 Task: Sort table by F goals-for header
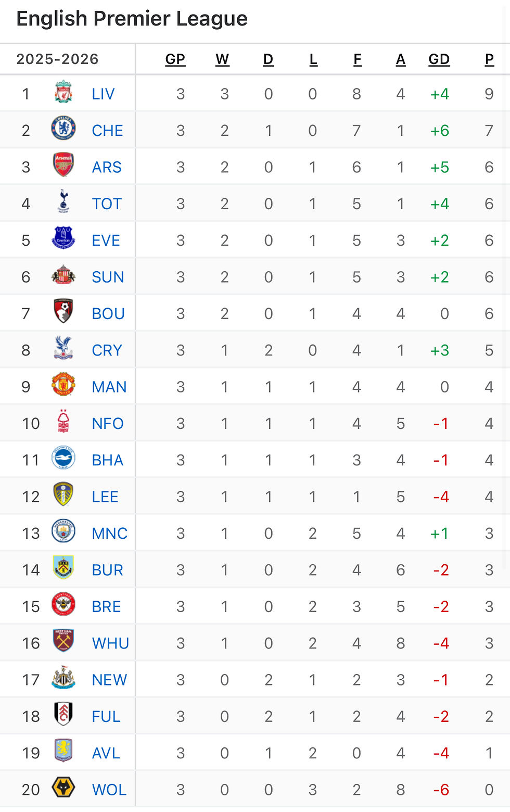click(x=357, y=59)
